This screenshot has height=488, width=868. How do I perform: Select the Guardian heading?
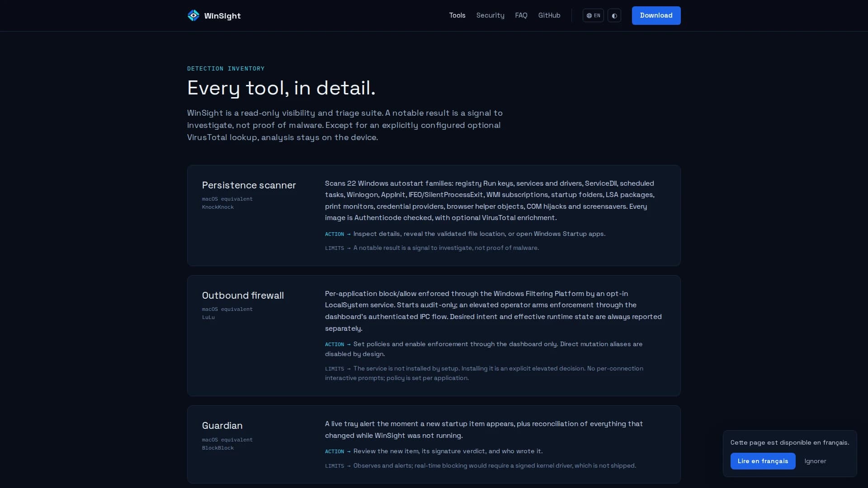click(222, 426)
